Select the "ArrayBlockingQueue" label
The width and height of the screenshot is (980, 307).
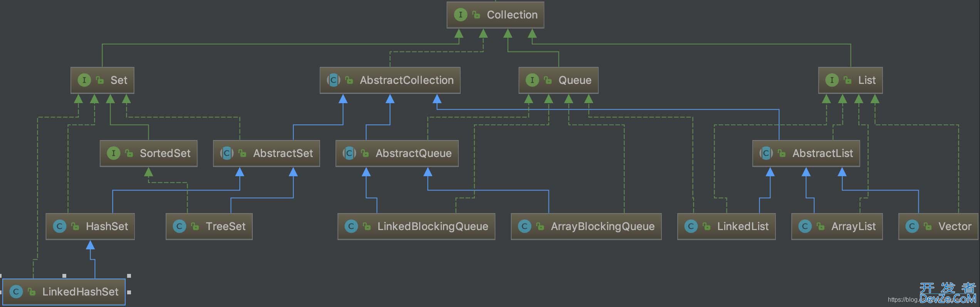603,226
